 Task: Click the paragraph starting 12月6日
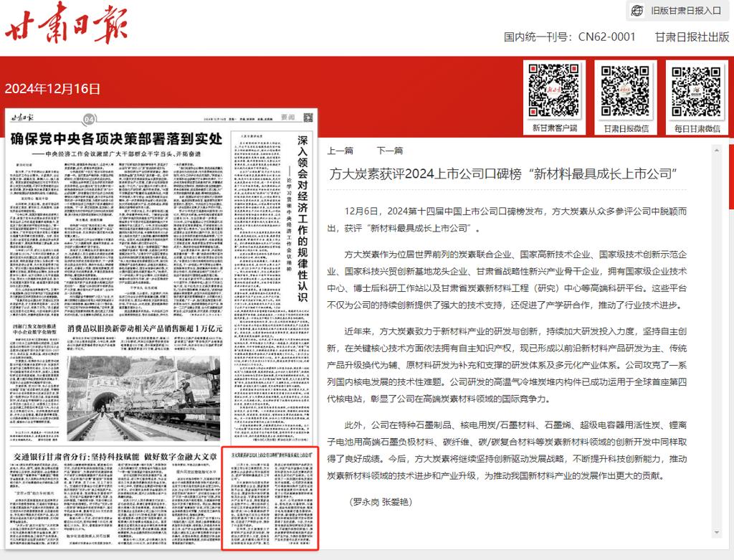click(507, 219)
